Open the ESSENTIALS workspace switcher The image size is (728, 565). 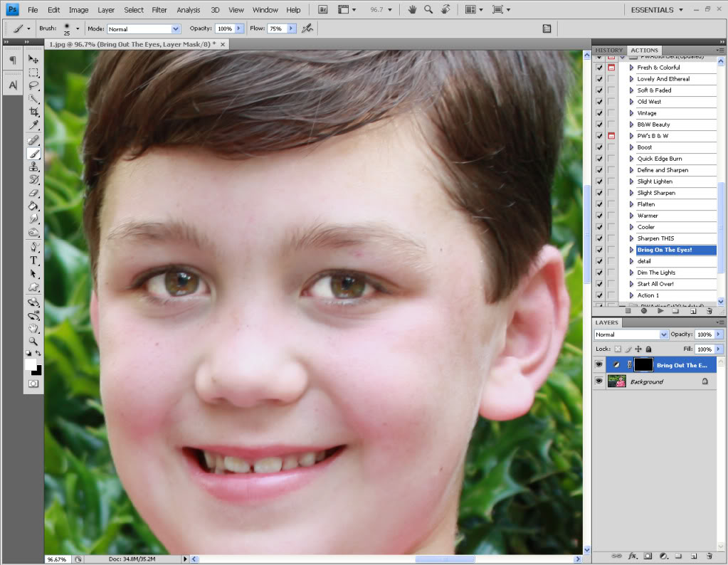tap(657, 10)
